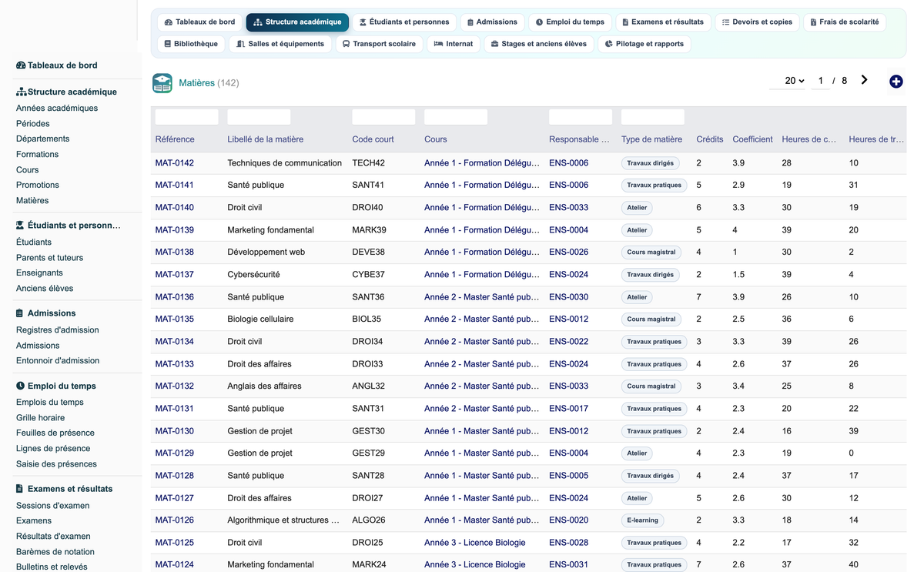Open the Années académiques sidebar link
Screen dimensions: 924x572
coord(57,109)
